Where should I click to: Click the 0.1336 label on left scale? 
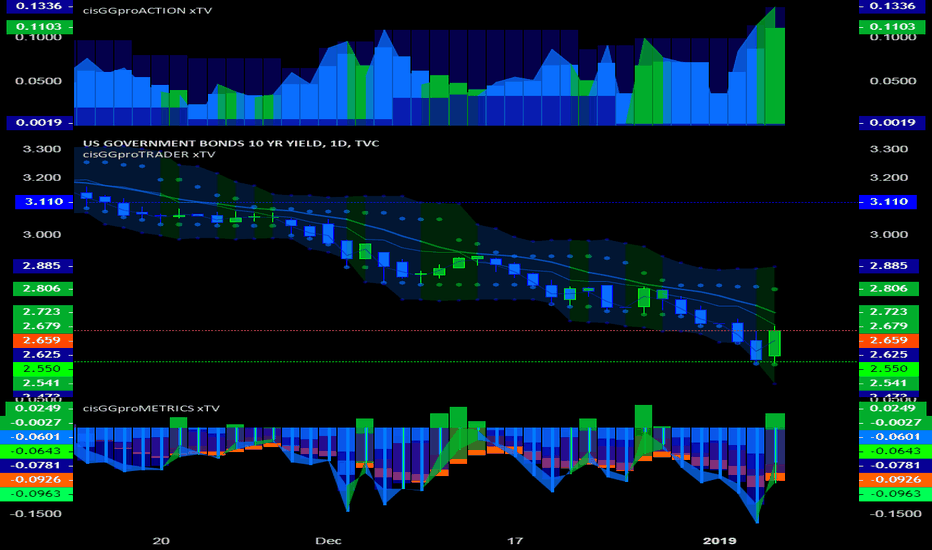(x=39, y=6)
